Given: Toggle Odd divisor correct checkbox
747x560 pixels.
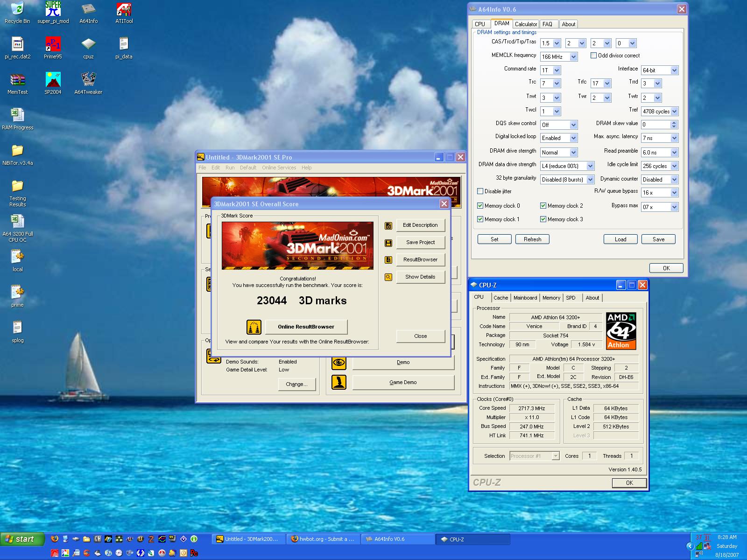Looking at the screenshot, I should tap(593, 56).
